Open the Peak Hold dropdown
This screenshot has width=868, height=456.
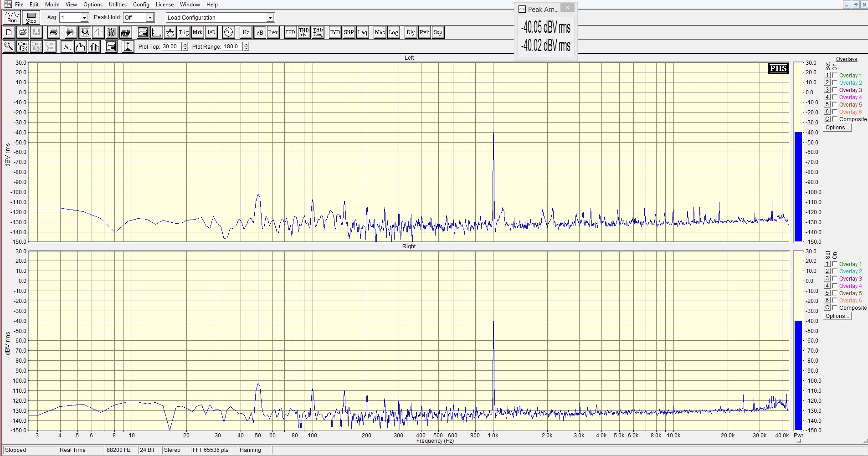[150, 18]
